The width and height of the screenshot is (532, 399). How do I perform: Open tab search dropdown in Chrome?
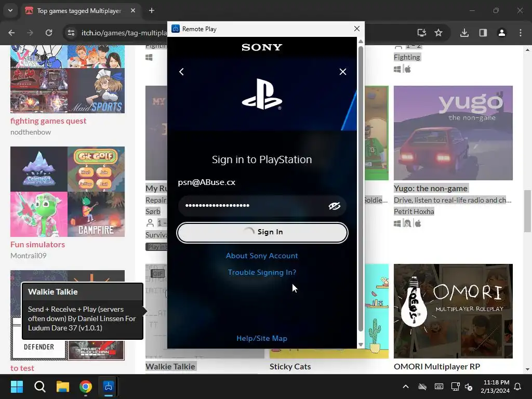click(x=10, y=10)
